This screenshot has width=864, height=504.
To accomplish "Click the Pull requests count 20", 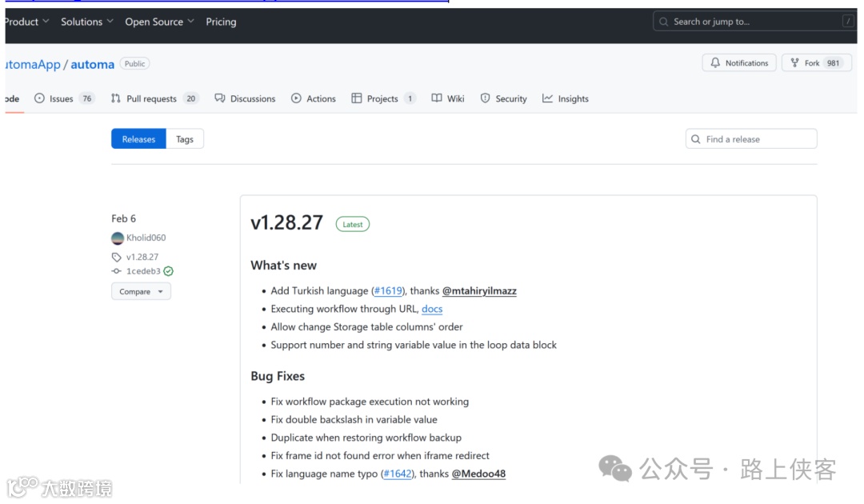I will click(x=190, y=98).
